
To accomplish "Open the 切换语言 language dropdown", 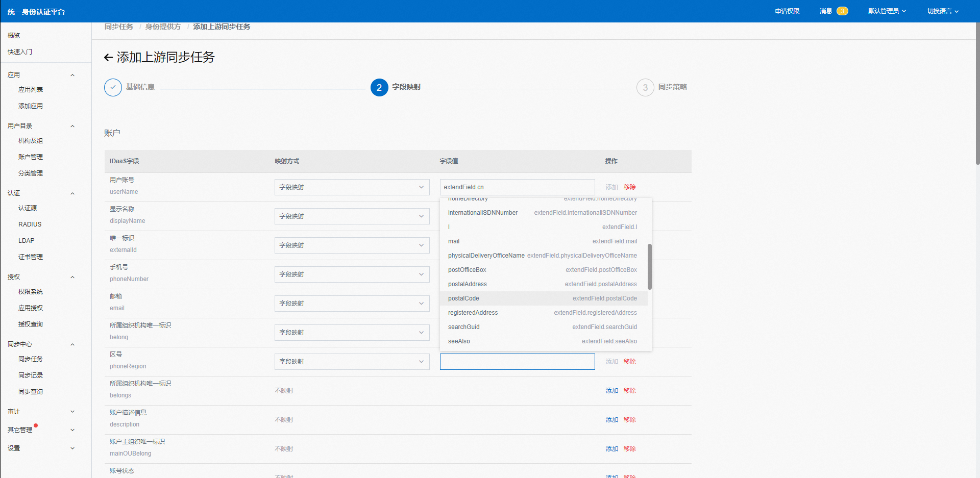I will point(942,11).
